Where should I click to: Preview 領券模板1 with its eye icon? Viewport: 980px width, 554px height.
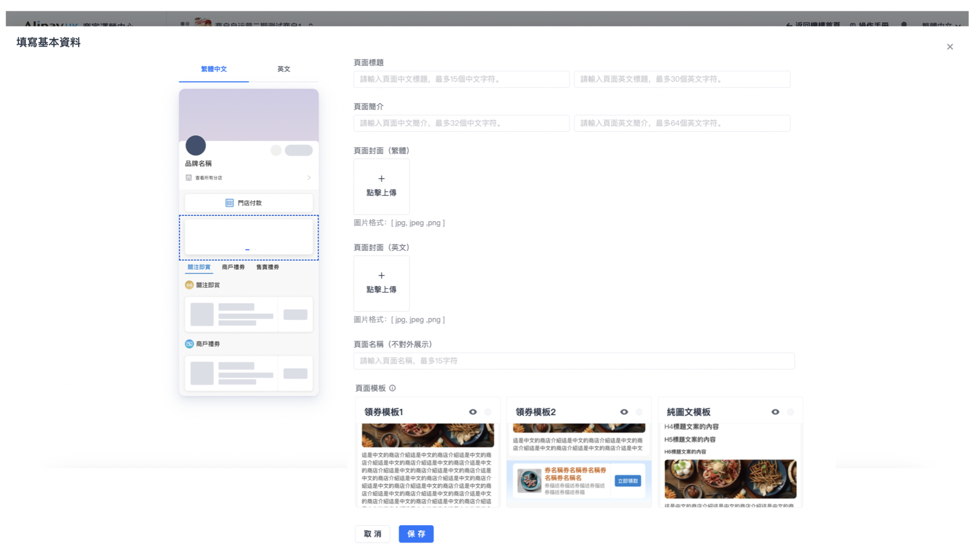pyautogui.click(x=473, y=412)
